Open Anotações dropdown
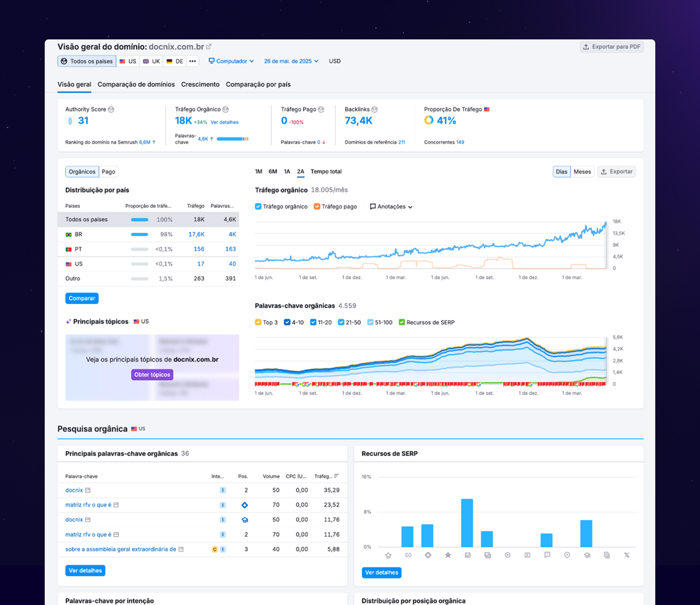 391,207
